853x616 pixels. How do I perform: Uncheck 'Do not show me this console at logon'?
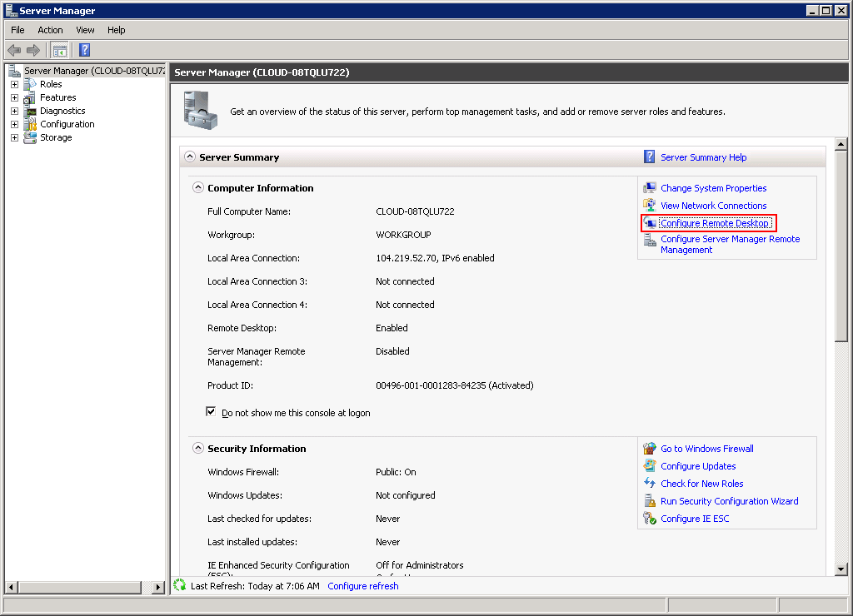[211, 411]
